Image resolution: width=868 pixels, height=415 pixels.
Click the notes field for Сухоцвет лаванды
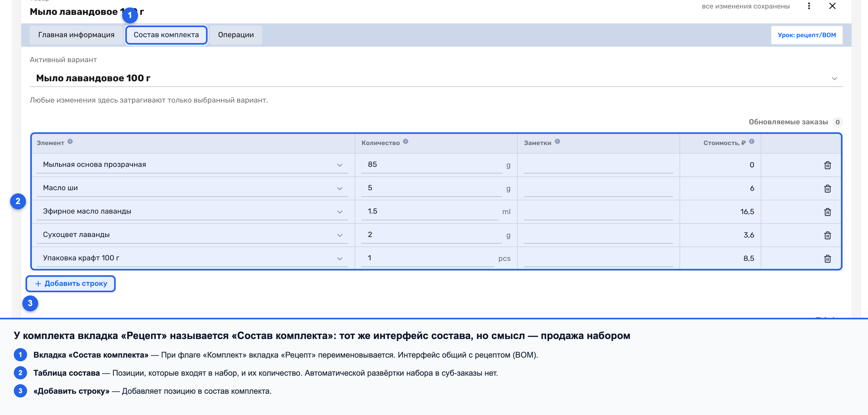pyautogui.click(x=598, y=235)
